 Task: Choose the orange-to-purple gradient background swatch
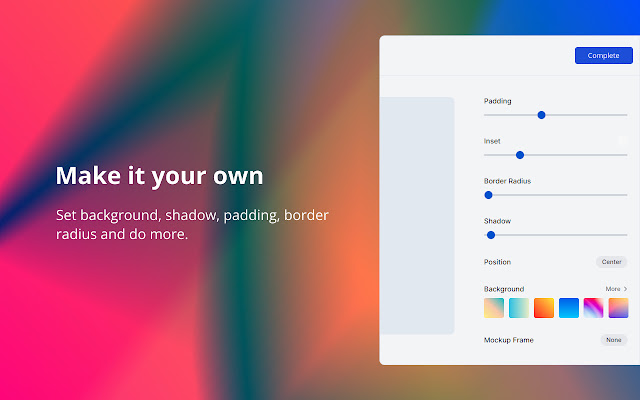pos(618,308)
